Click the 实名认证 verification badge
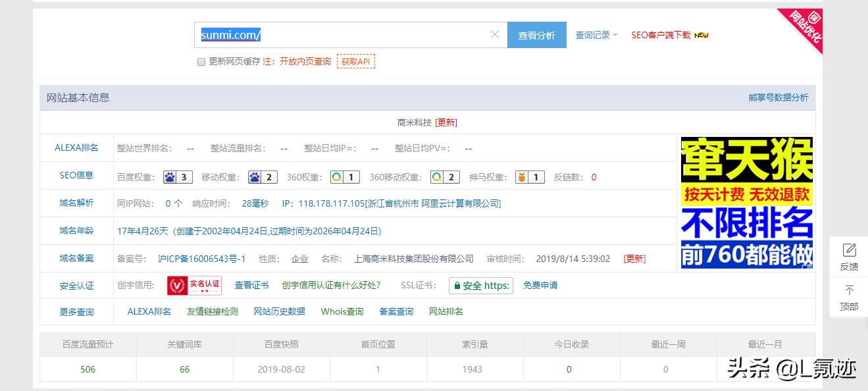The image size is (868, 391). [193, 286]
